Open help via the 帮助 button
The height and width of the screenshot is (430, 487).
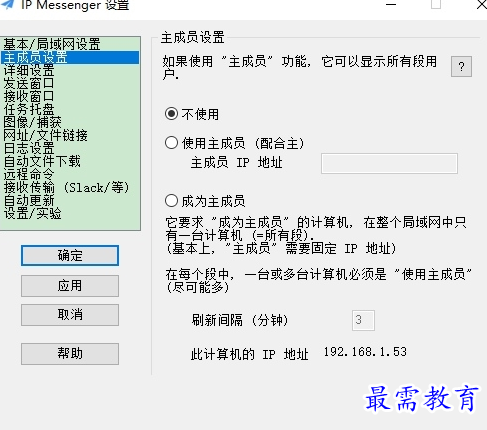pos(70,354)
